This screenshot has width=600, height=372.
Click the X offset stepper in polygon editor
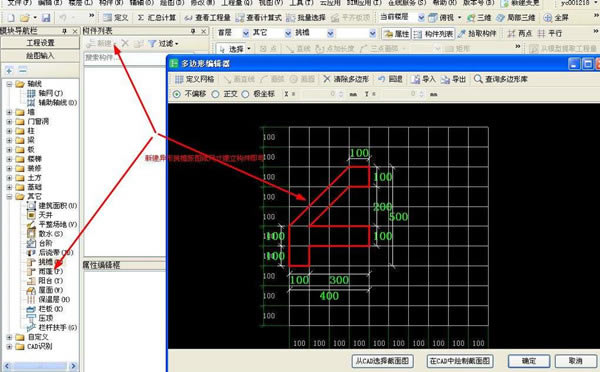(341, 94)
